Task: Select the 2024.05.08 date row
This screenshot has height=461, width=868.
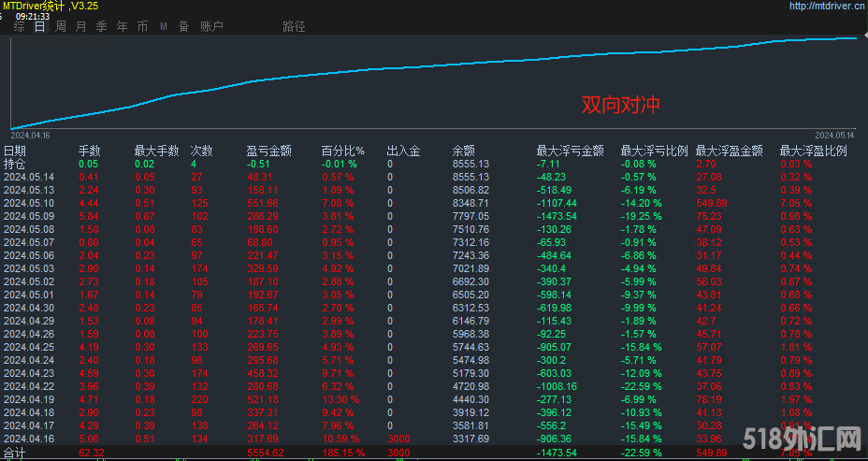Action: tap(29, 229)
